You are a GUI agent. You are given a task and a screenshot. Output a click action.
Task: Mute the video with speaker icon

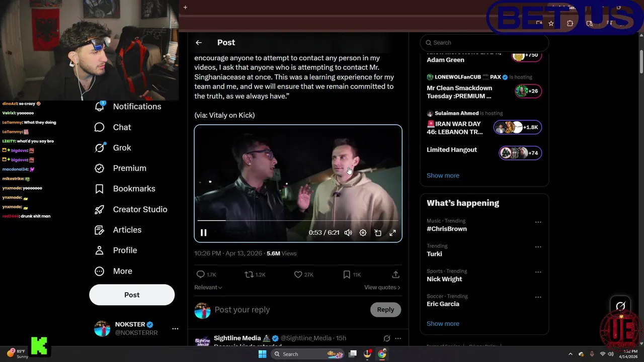click(x=348, y=233)
